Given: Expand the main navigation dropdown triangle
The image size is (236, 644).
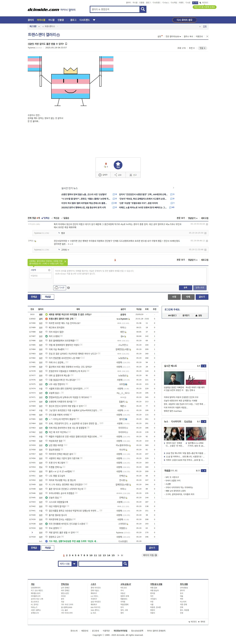Looking at the screenshot, I should pos(94,20).
